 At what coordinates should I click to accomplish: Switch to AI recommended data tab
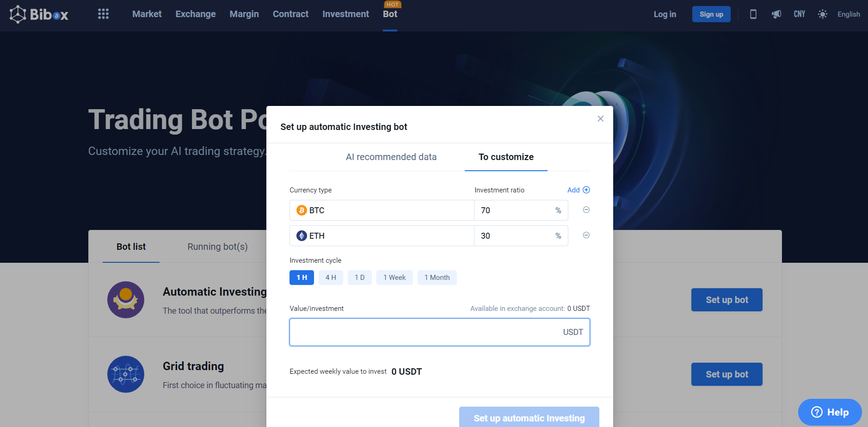point(391,157)
